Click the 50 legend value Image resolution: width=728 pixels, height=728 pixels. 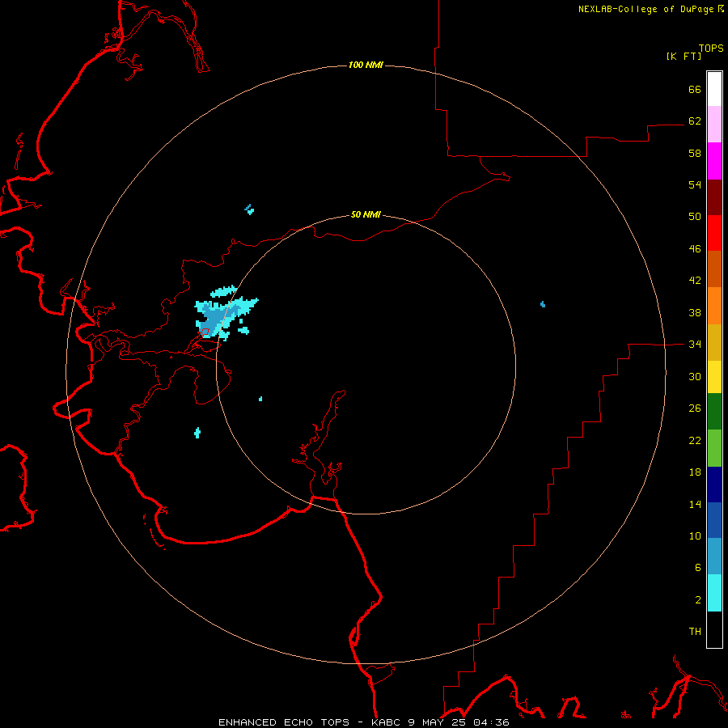[x=695, y=216]
